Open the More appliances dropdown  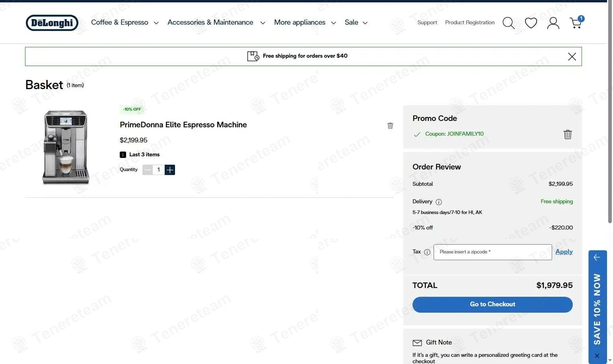click(305, 23)
